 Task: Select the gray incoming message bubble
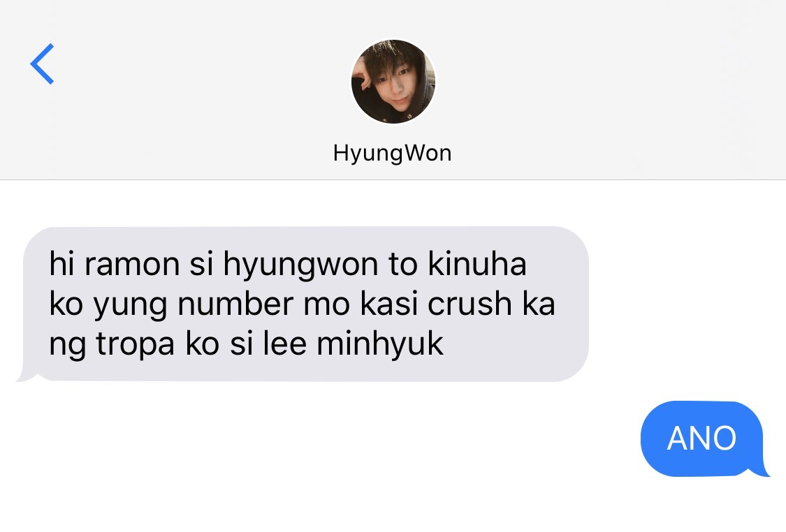[303, 304]
